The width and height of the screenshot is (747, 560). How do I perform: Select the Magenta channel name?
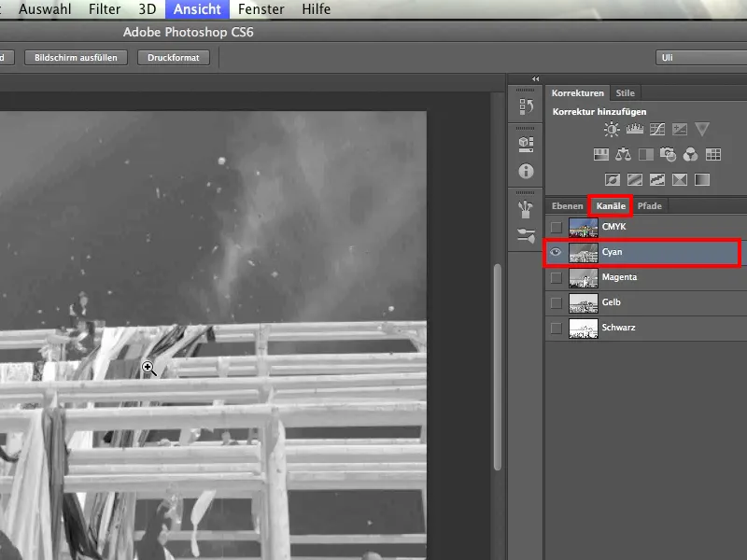pos(619,277)
